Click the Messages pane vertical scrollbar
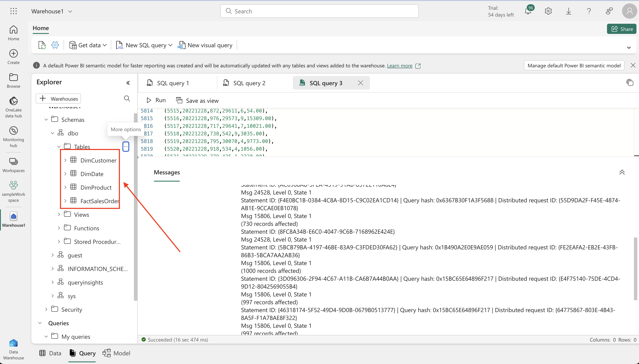 point(635,268)
